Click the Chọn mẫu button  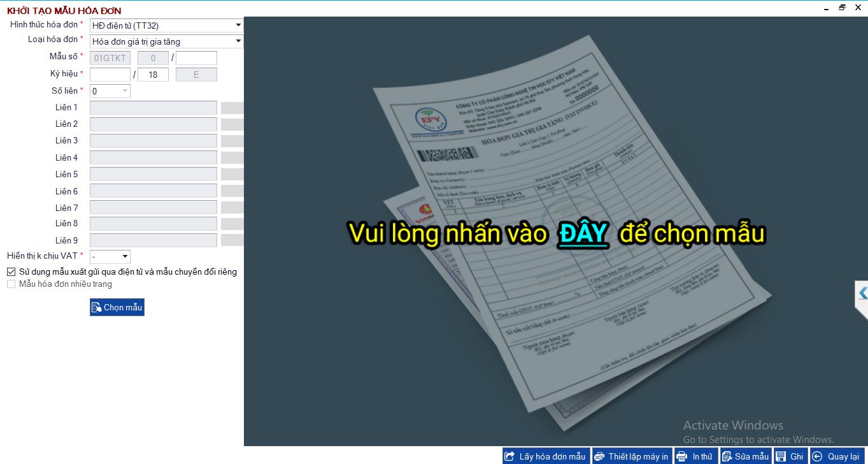click(117, 307)
